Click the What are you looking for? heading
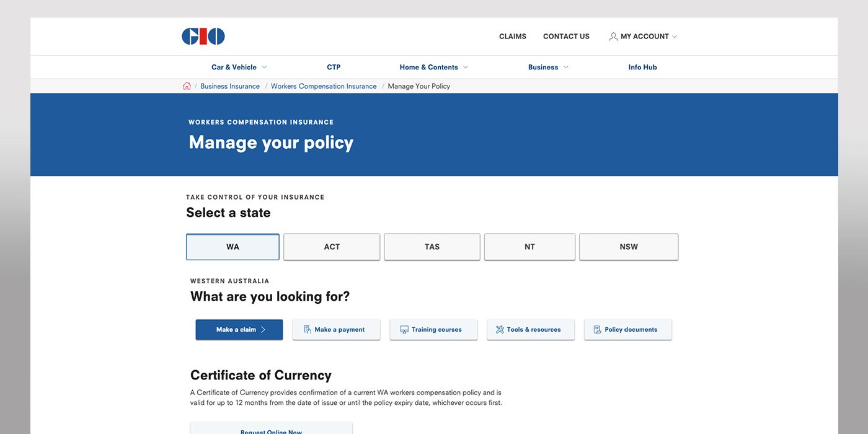Image resolution: width=868 pixels, height=434 pixels. [x=270, y=296]
